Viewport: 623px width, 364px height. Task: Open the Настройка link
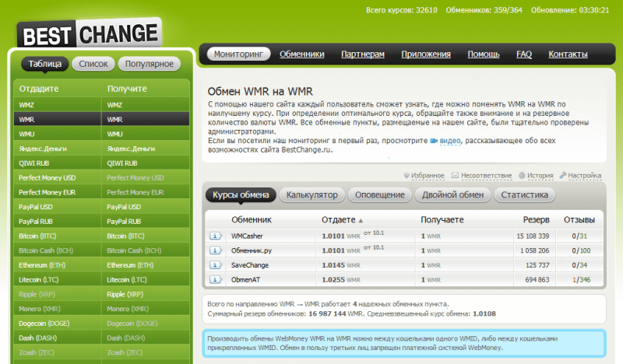585,176
